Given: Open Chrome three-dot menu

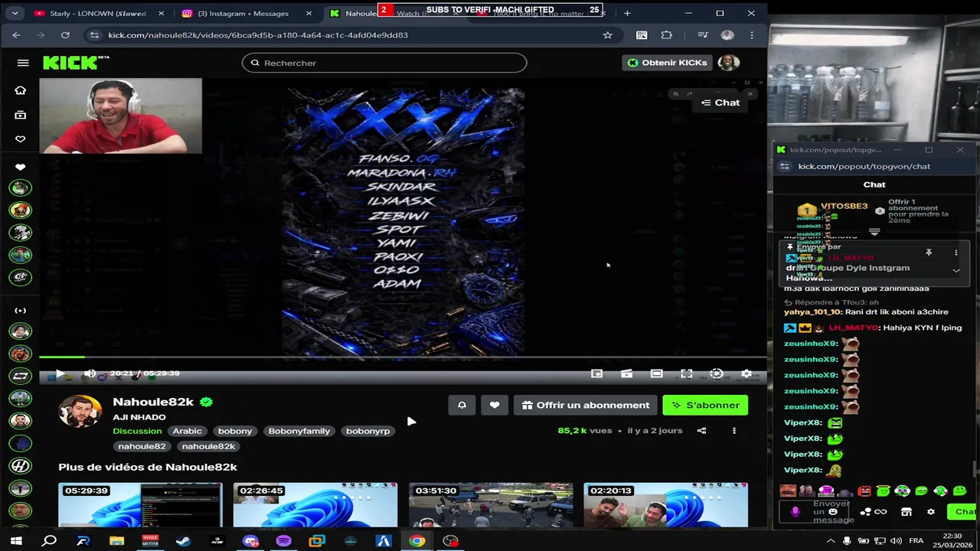Looking at the screenshot, I should point(752,34).
